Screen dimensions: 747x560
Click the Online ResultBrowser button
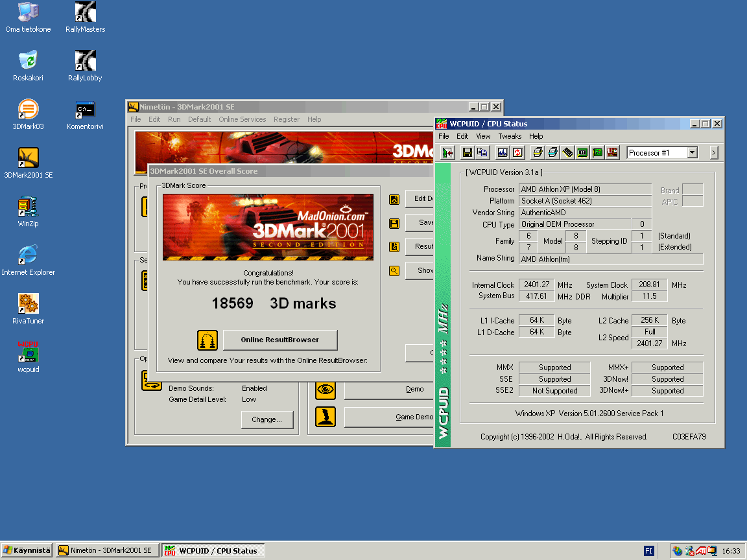tap(280, 340)
